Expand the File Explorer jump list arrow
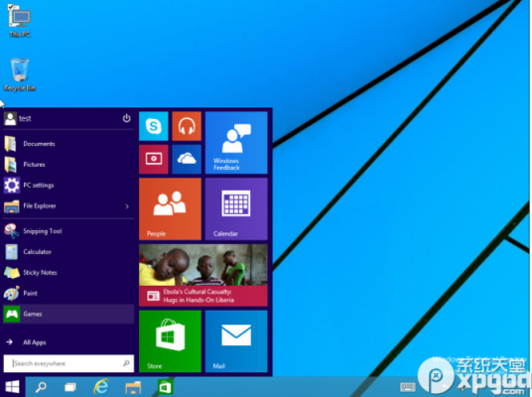Viewport: 532px width, 397px height. [127, 206]
